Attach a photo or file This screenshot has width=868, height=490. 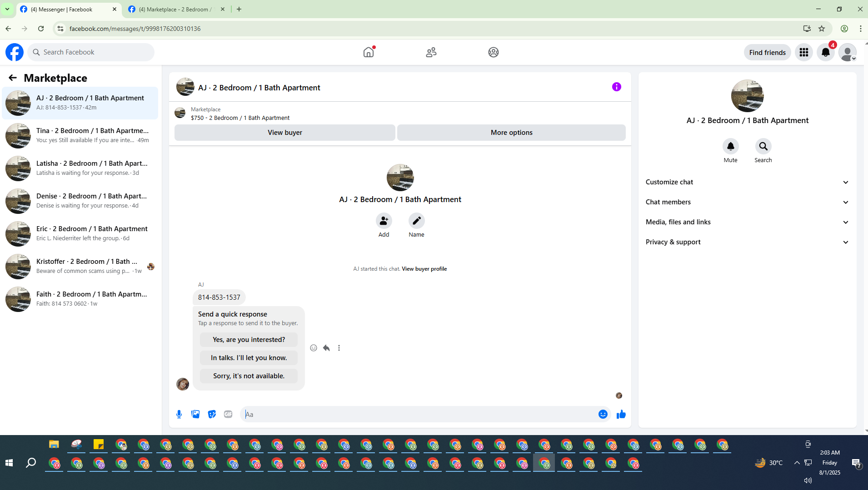click(195, 414)
